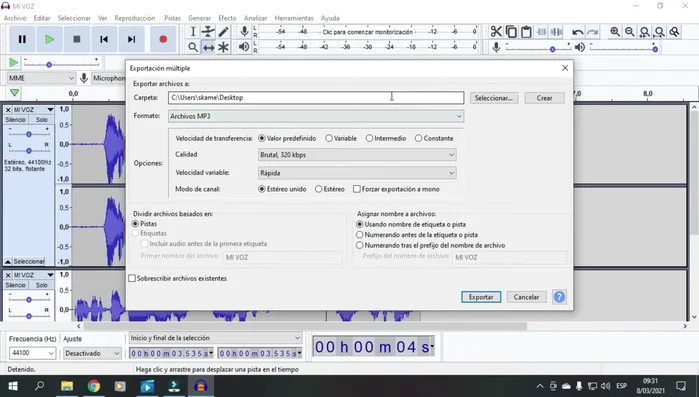
Task: Check Sobrescribir archivos existentes
Action: click(x=177, y=278)
